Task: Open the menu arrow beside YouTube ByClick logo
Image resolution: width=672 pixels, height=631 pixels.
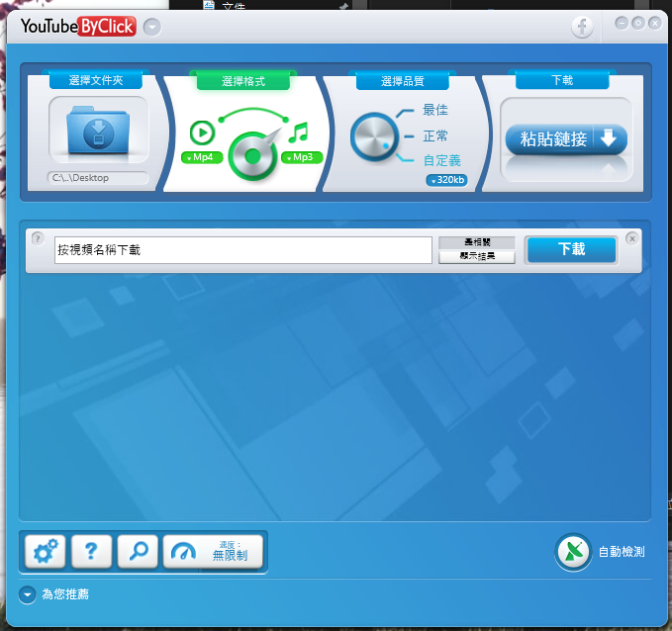Action: pos(152,28)
